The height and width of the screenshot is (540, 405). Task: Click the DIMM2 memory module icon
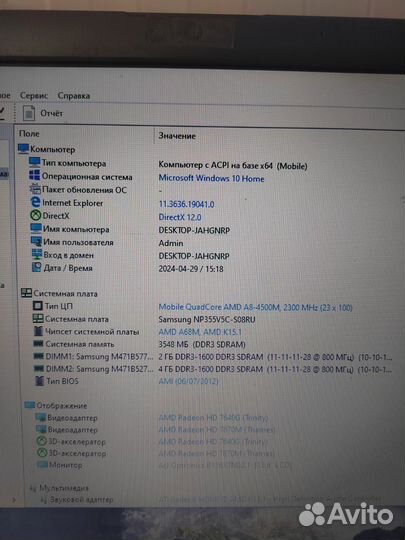39,368
